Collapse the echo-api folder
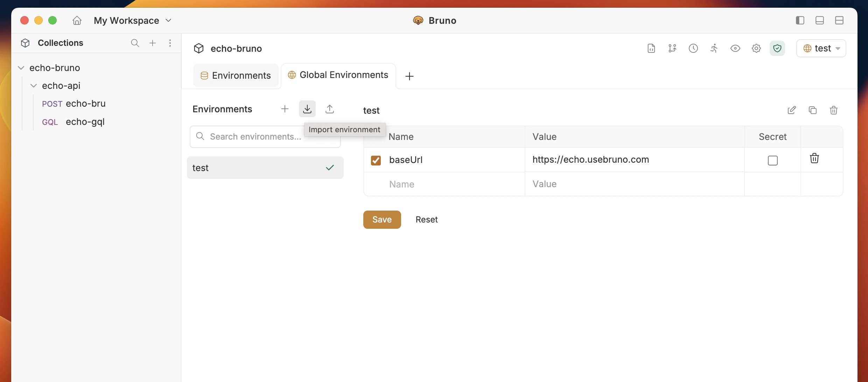This screenshot has width=868, height=382. [34, 85]
